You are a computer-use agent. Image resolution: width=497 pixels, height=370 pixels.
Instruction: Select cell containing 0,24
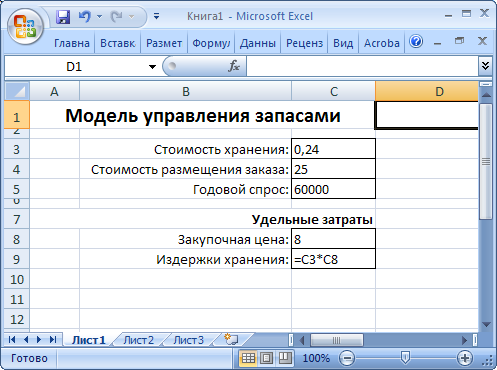tap(333, 149)
